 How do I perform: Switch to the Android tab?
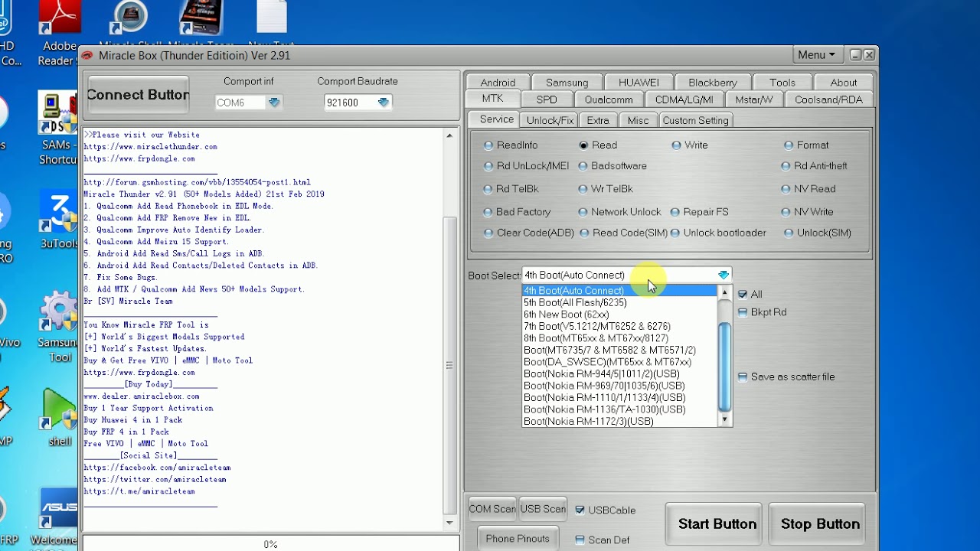tap(498, 83)
